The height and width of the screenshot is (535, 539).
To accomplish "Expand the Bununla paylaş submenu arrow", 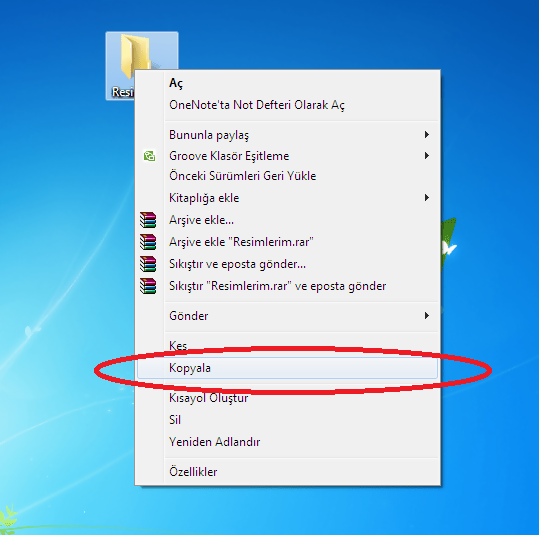I will pos(427,134).
